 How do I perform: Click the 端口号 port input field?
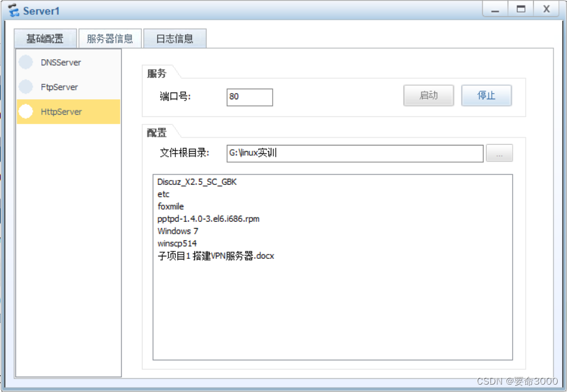pos(249,97)
